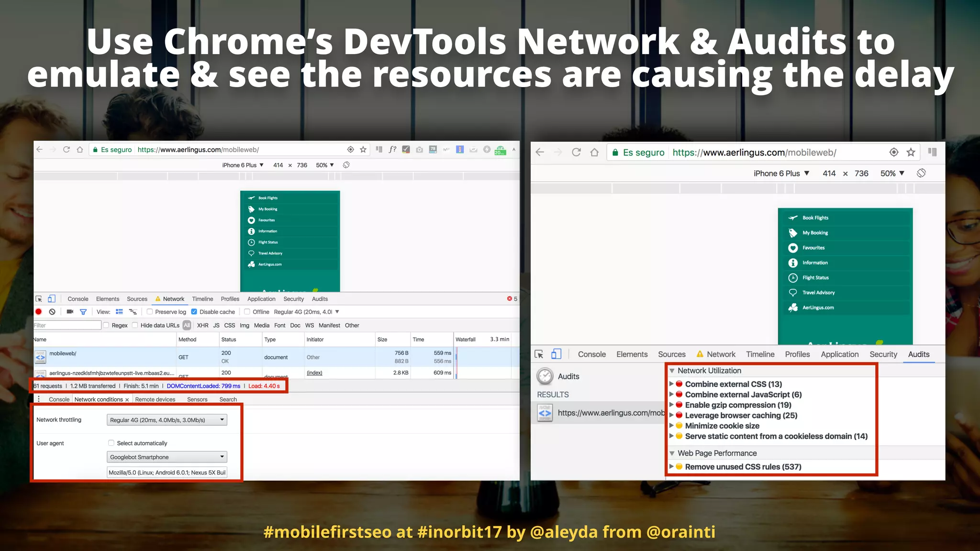Screen dimensions: 980x551
Task: Check Hide data URLs option
Action: point(135,325)
